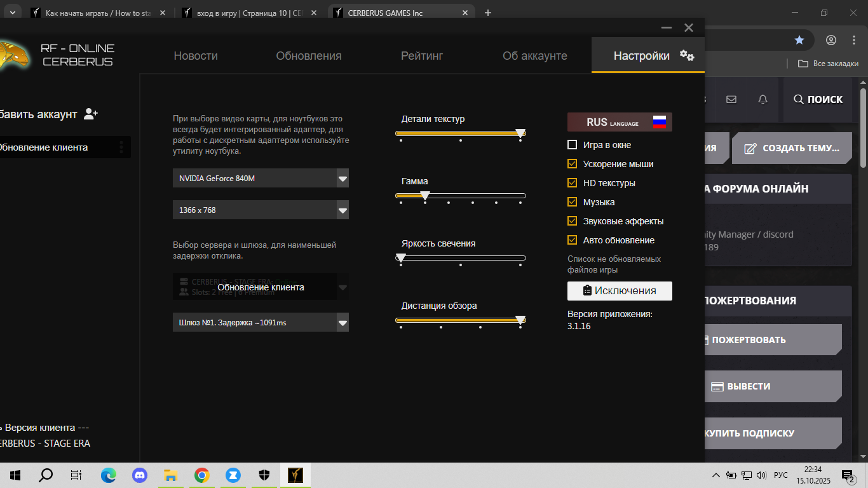Open the forum notifications bell icon
868x488 pixels.
pyautogui.click(x=763, y=99)
